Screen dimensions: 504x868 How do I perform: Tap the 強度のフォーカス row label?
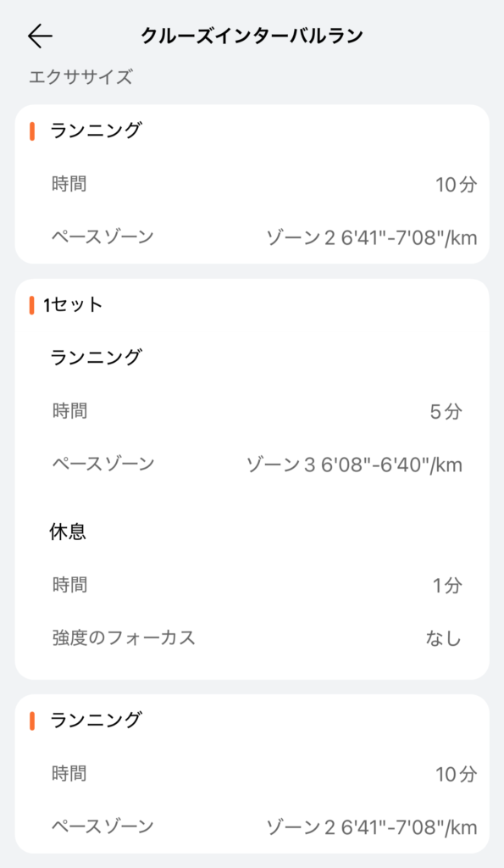[124, 637]
